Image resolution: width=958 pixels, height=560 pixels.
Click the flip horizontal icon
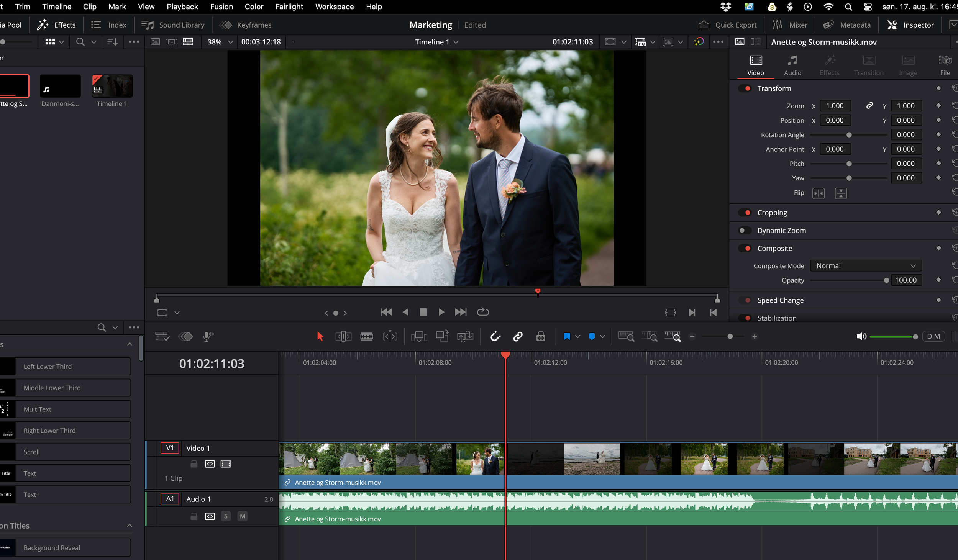click(x=818, y=193)
